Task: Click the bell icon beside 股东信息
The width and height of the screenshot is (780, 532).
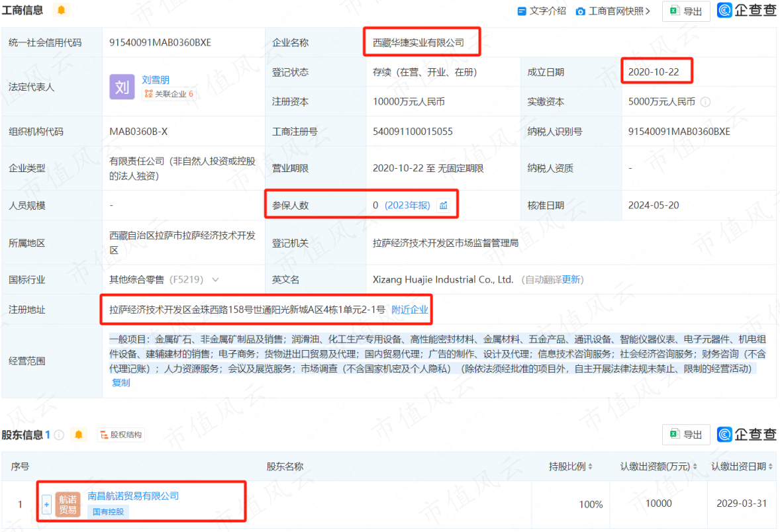Action: click(x=79, y=435)
